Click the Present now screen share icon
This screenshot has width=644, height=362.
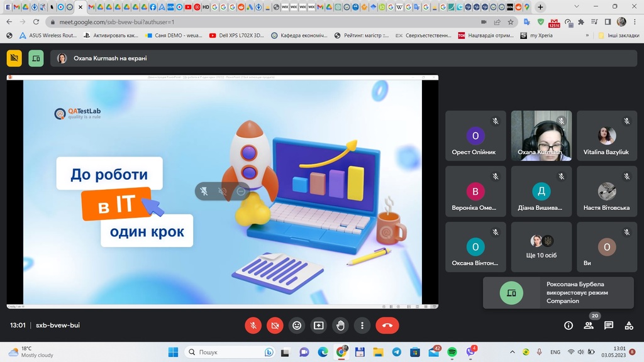click(x=319, y=326)
